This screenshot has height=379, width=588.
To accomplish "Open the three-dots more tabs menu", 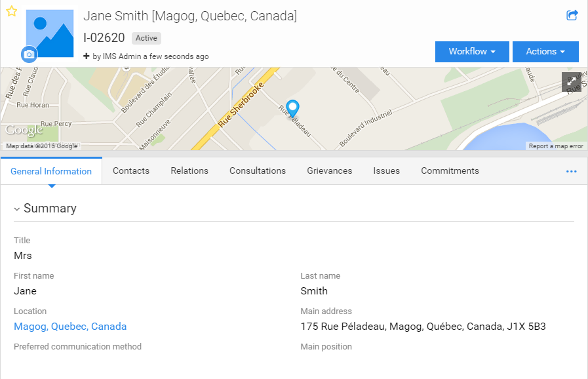I will (x=571, y=172).
